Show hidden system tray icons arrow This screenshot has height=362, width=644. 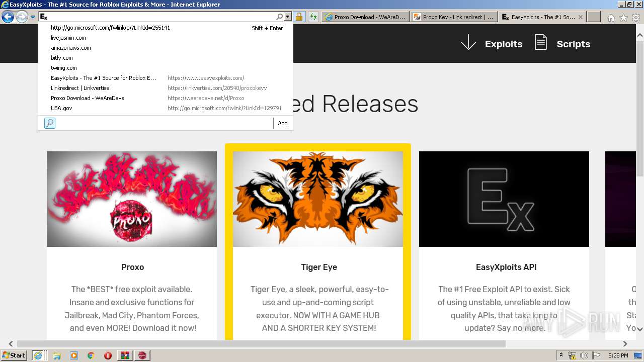[x=561, y=355]
